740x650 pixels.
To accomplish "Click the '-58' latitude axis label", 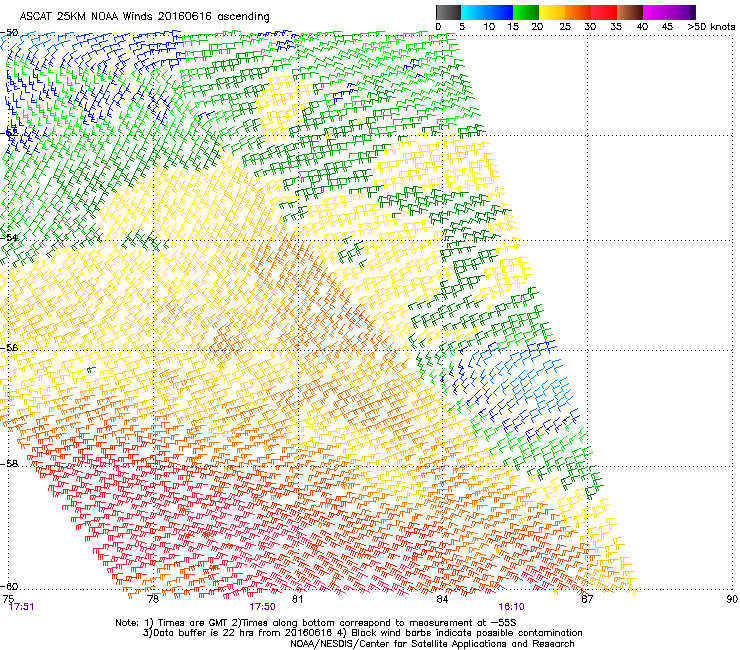I will [x=9, y=464].
